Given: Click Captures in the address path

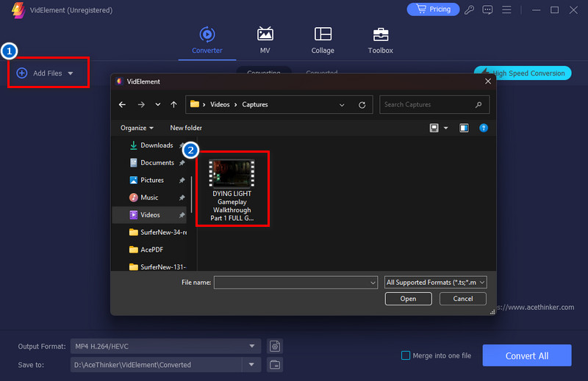Looking at the screenshot, I should coord(255,104).
